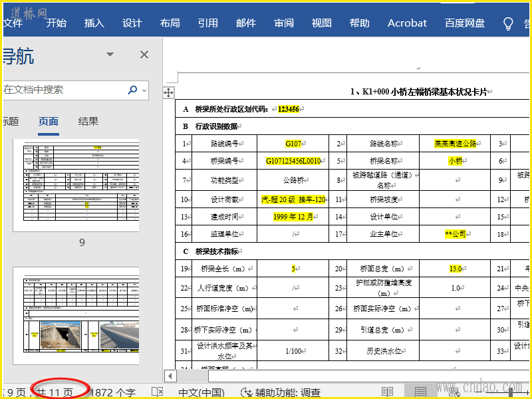This screenshot has height=399, width=532.
Task: Click the lightbulb Tell Me icon
Action: (x=508, y=24)
